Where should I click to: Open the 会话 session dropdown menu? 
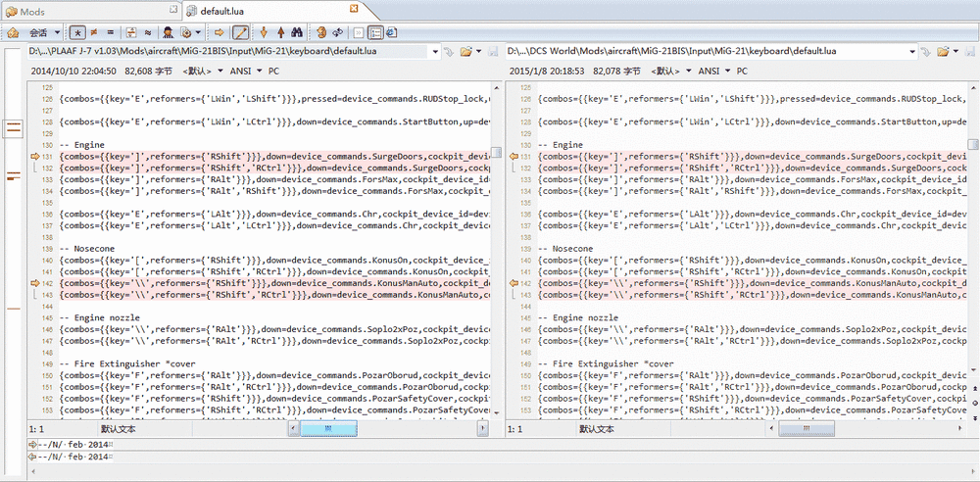point(44,32)
